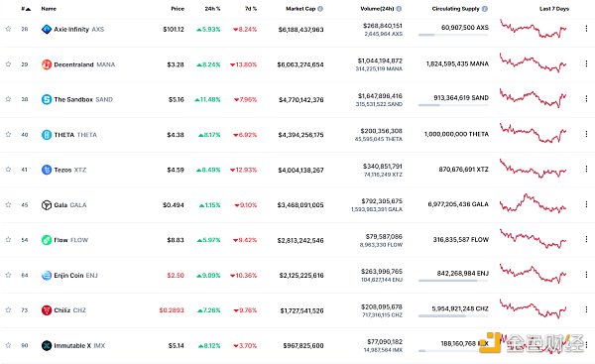Star Axie Infinity in the watchlist
The height and width of the screenshot is (364, 595).
click(8, 29)
